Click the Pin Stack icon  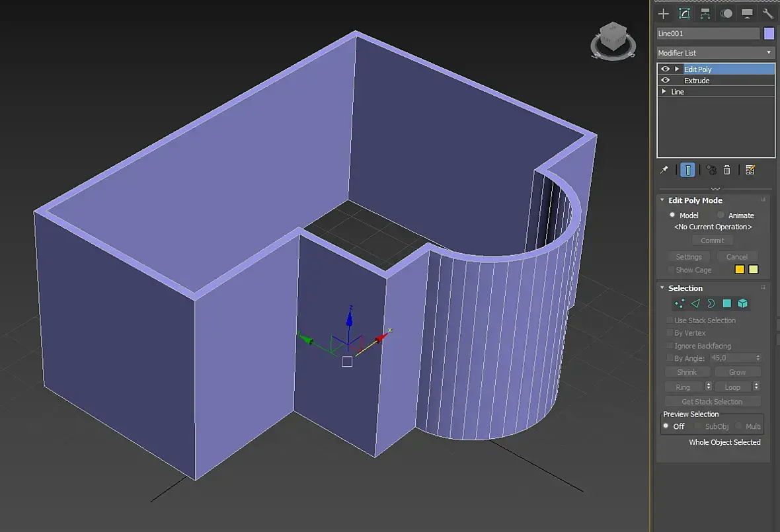pos(664,170)
